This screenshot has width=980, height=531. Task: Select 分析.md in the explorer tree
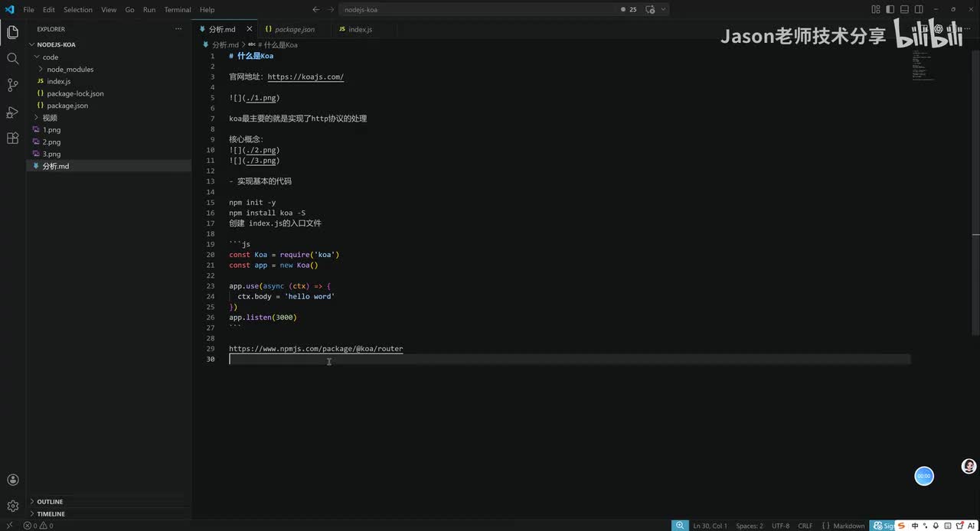click(109, 166)
